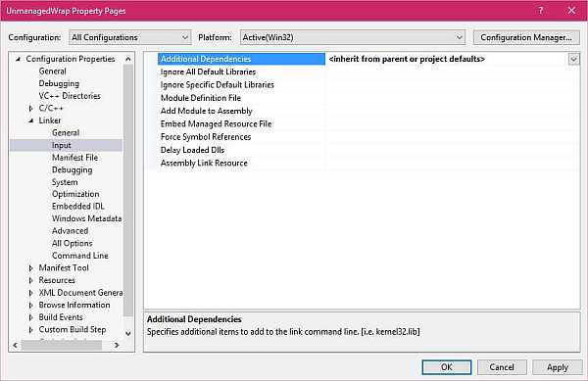
Task: Close the UnmanagedWrap Property Pages dialog
Action: pos(571,10)
